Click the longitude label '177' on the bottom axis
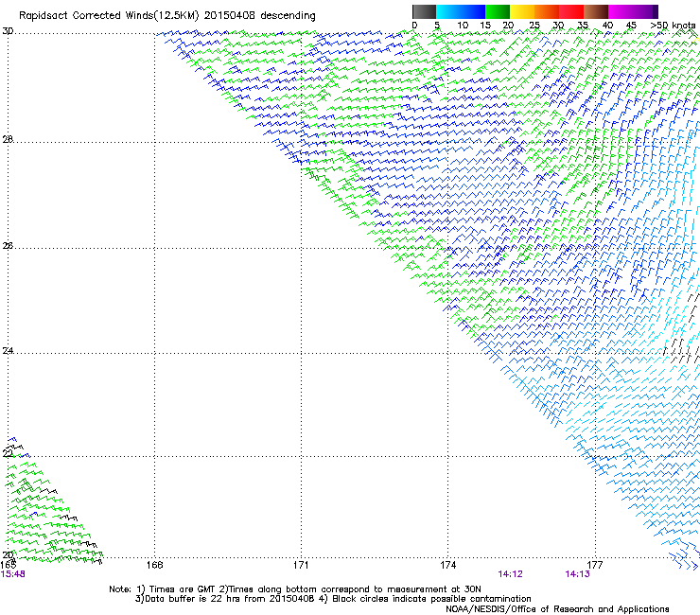This screenshot has height=615, width=700. coord(595,565)
